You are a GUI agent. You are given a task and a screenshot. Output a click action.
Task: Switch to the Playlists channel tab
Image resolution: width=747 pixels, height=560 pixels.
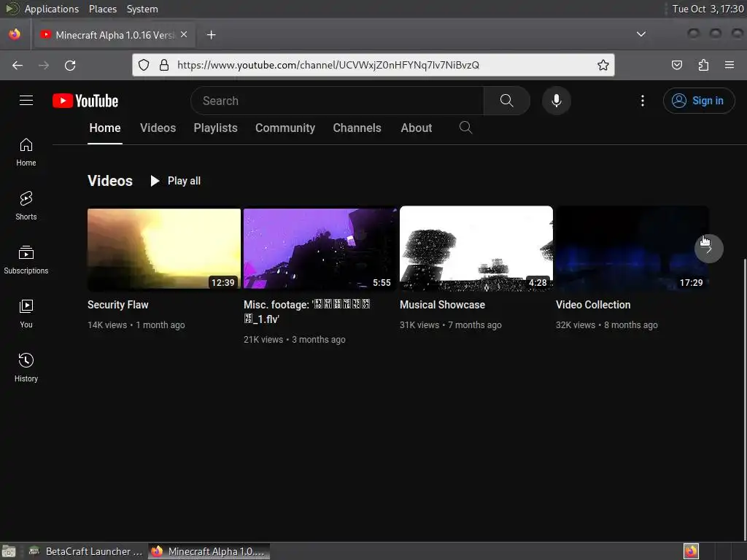pos(215,128)
